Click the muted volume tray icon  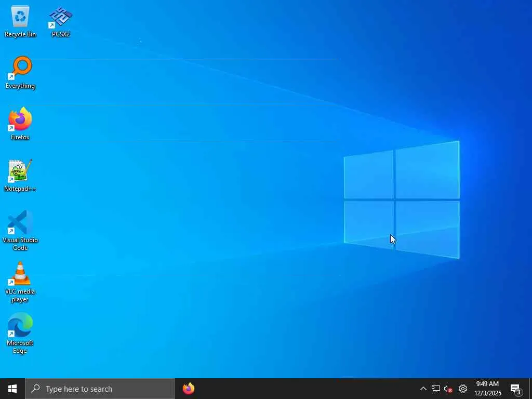(448, 389)
